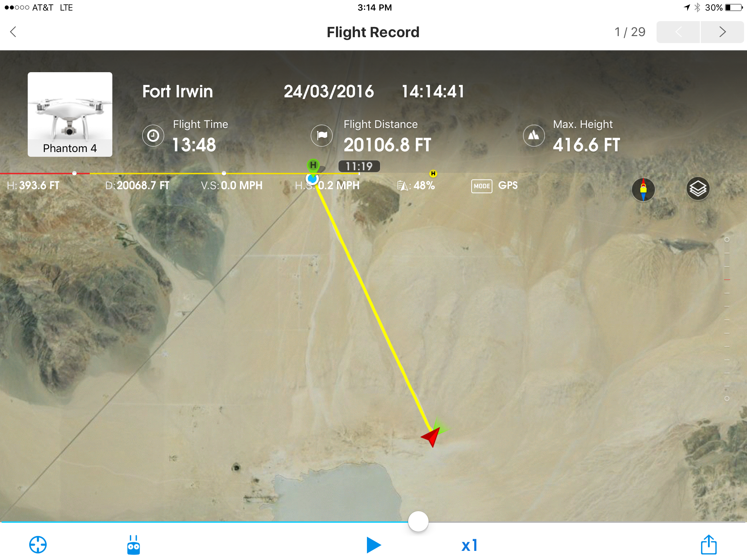Play the flight record playback
This screenshot has width=747, height=560.
click(373, 545)
